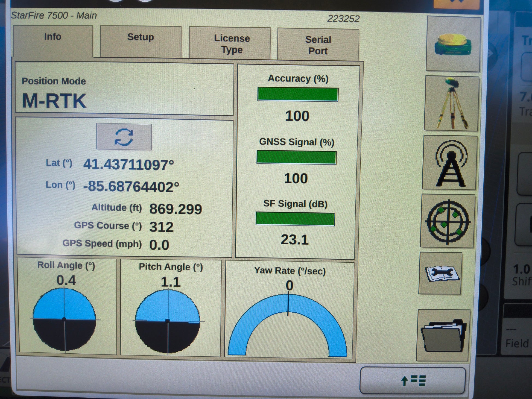Image resolution: width=532 pixels, height=399 pixels.
Task: Select latitude value 41.43711097°
Action: [x=128, y=165]
